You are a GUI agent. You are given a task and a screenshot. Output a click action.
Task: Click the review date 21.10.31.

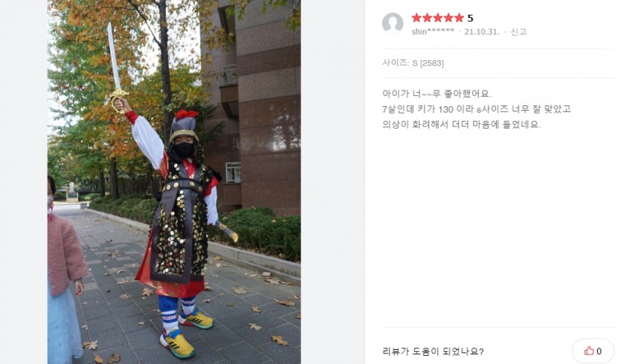point(482,32)
